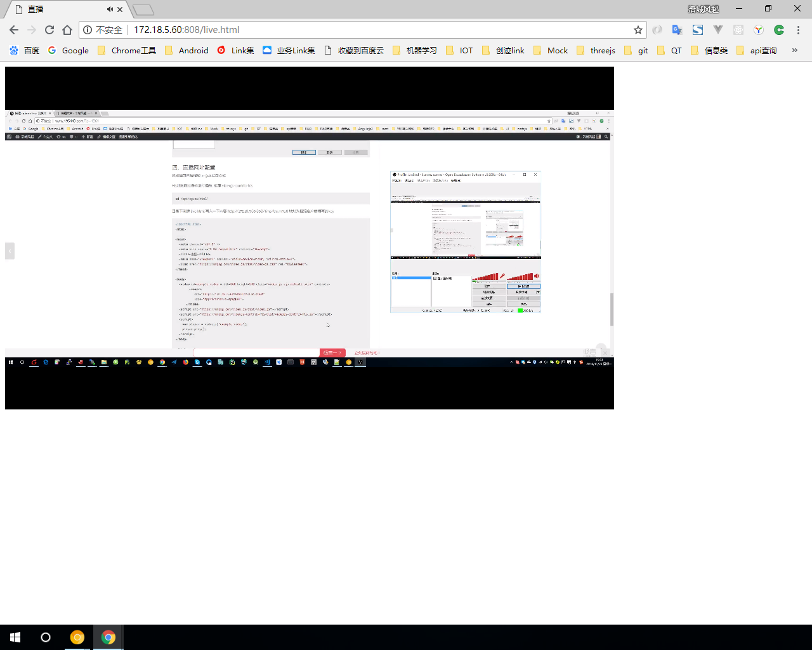
Task: Open the Chrome three-dot menu
Action: pos(798,30)
